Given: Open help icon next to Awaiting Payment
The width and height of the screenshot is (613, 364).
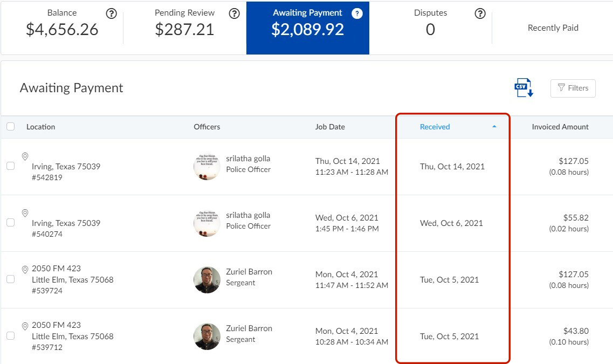Looking at the screenshot, I should pos(357,13).
